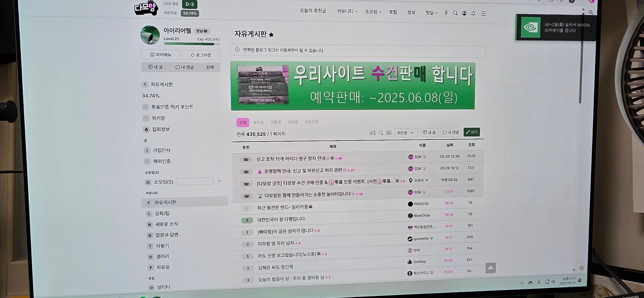The image size is (644, 298).
Task: Click gouryella author avatar
Action: 410,239
